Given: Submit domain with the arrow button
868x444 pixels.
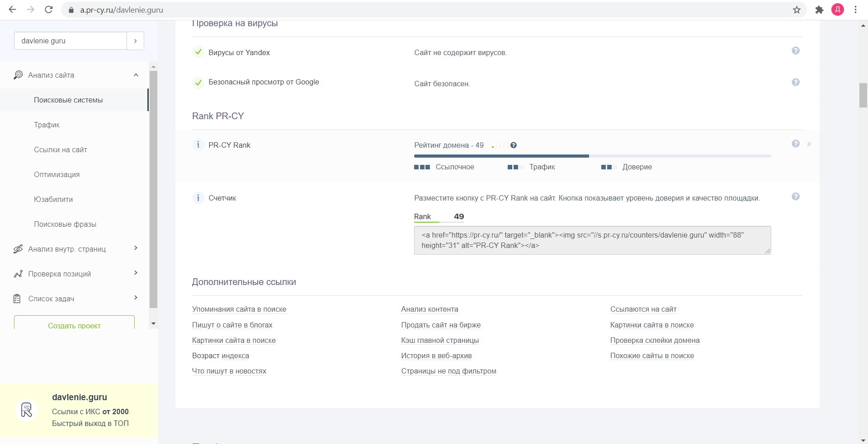Looking at the screenshot, I should (x=135, y=41).
